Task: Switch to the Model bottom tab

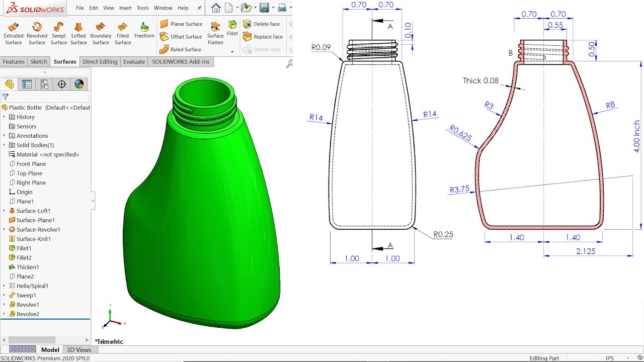Action: (50, 350)
